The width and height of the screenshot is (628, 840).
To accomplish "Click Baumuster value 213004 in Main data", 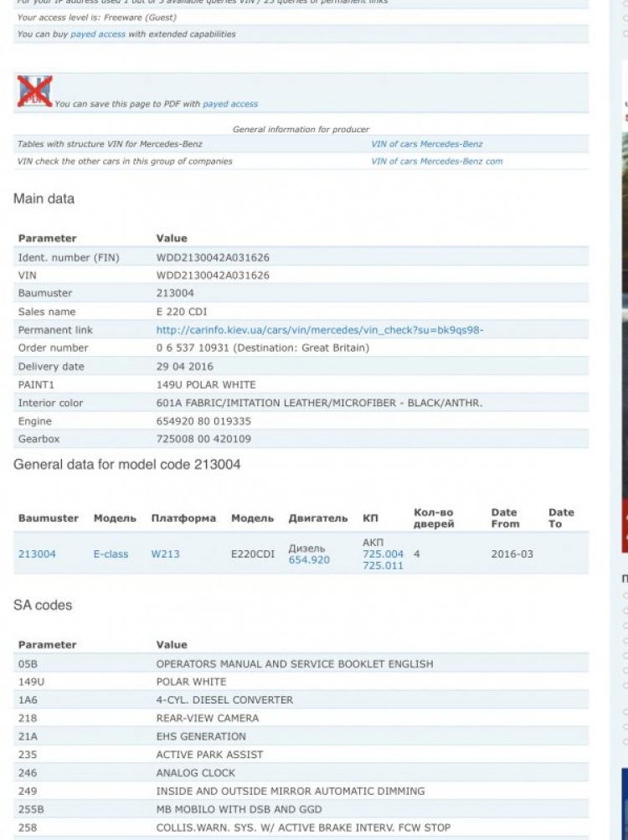I will click(175, 294).
